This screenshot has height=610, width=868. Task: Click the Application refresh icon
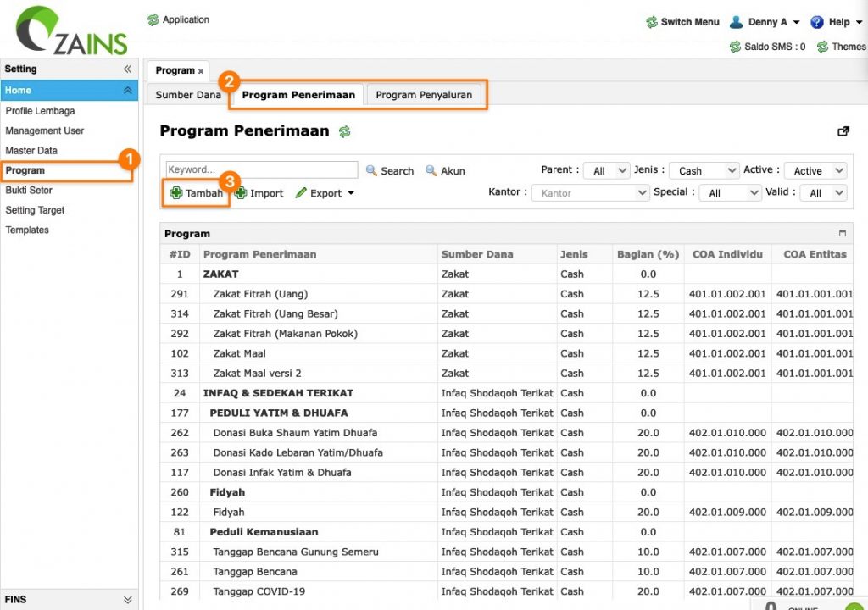[153, 20]
